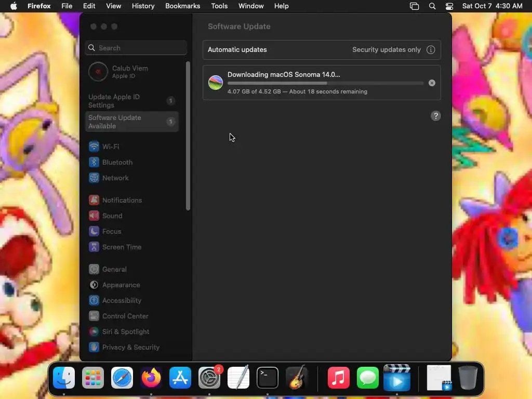Screen dimensions: 532x399
Task: Select Software Update Available row
Action: pos(132,122)
